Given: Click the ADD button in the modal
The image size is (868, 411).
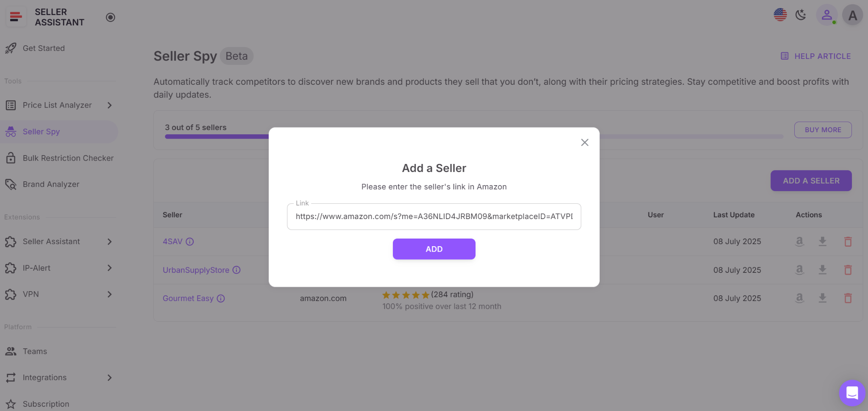Looking at the screenshot, I should point(434,249).
